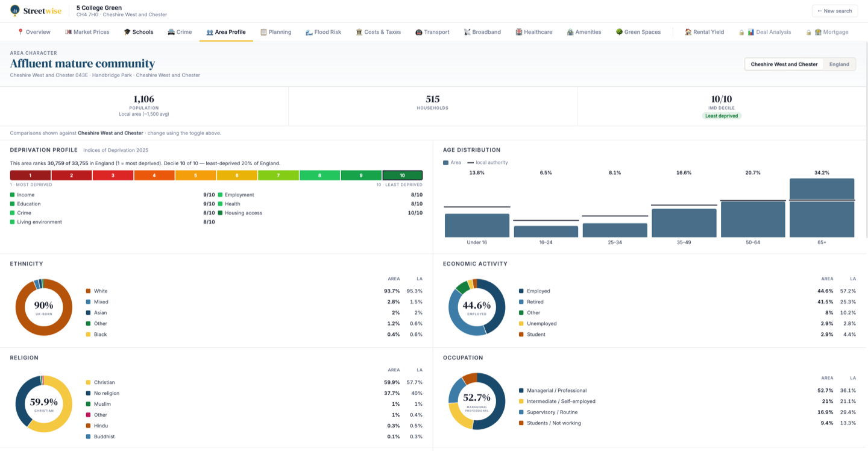The height and width of the screenshot is (451, 868).
Task: Select the Mortgage tab
Action: [x=827, y=32]
